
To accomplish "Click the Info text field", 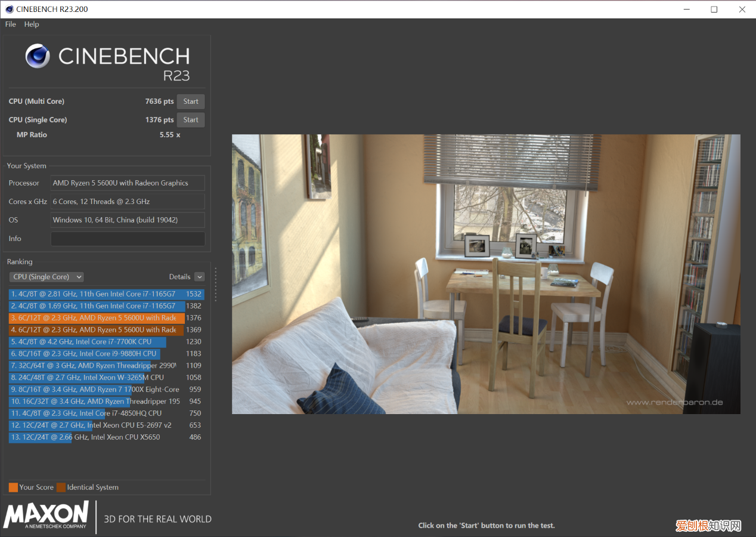I will [128, 239].
